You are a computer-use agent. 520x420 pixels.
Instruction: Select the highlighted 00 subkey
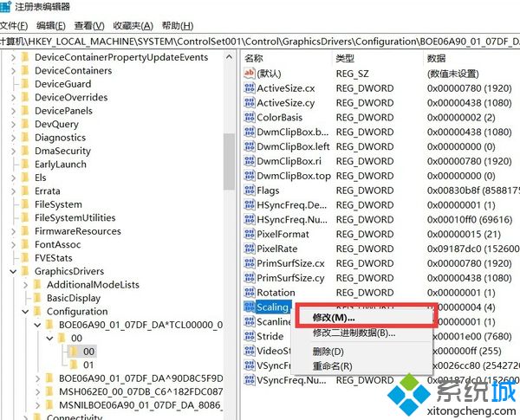(x=88, y=352)
